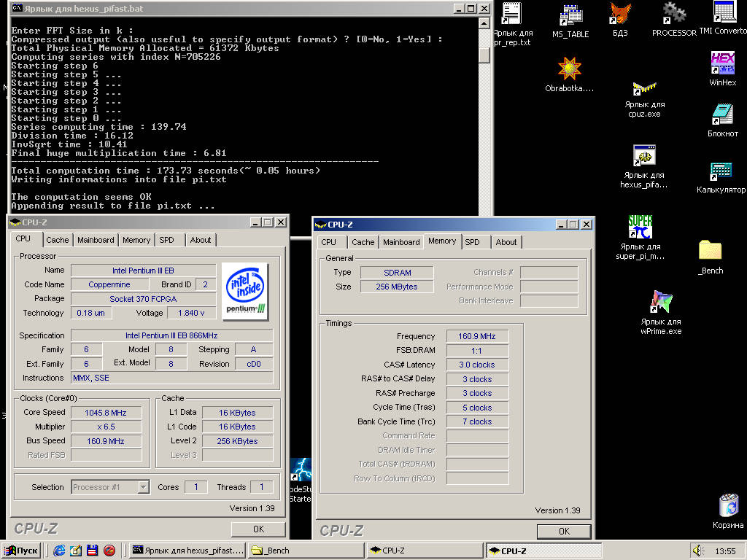Click the FSB:DRAM 1:1 value
Viewport: 747px width, 560px height.
[477, 351]
